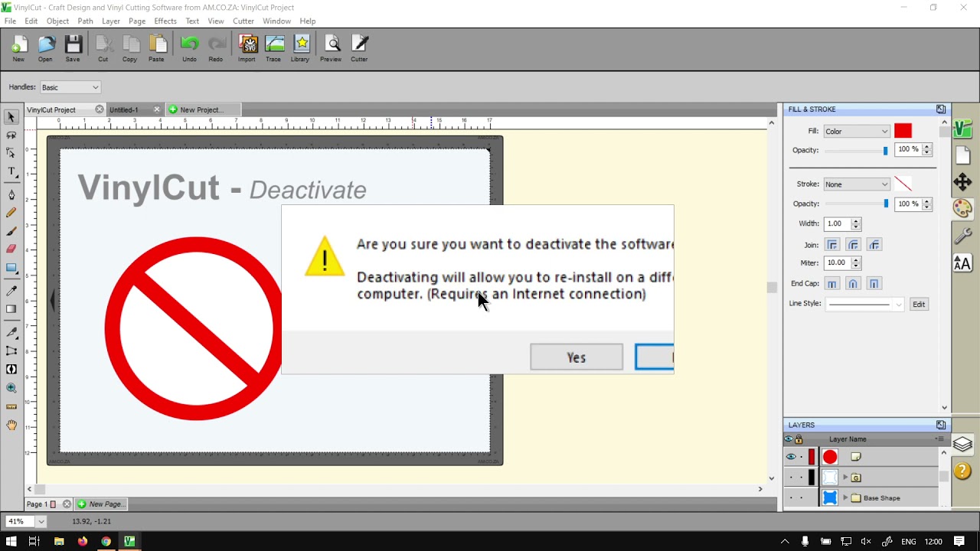Open the File menu
Viewport: 980px width, 551px height.
point(10,21)
